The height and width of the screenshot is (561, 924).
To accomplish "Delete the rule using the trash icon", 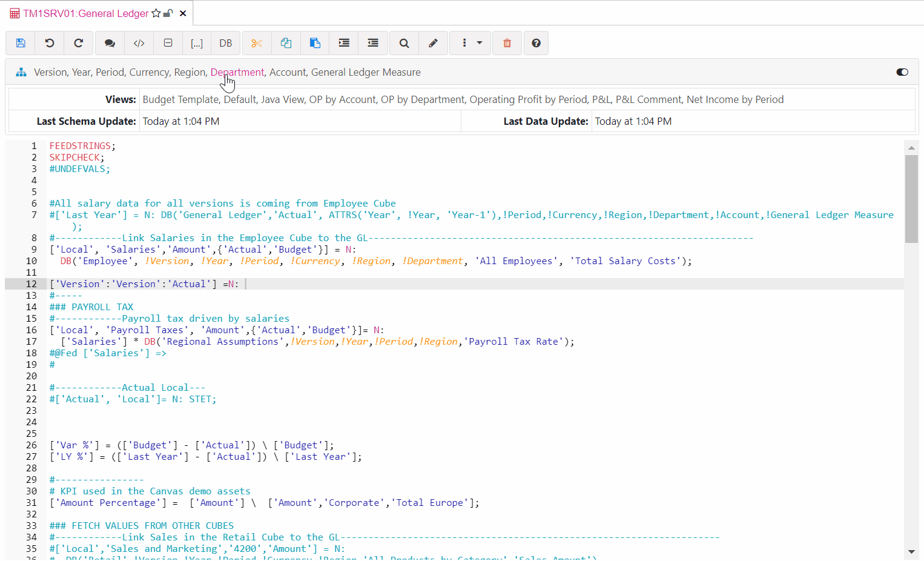I will pos(507,43).
